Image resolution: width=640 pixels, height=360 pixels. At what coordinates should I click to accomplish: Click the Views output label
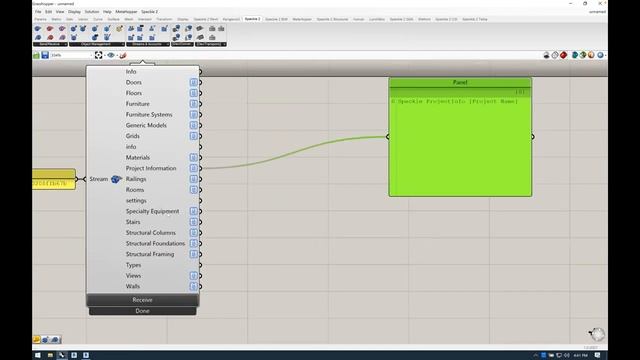133,276
